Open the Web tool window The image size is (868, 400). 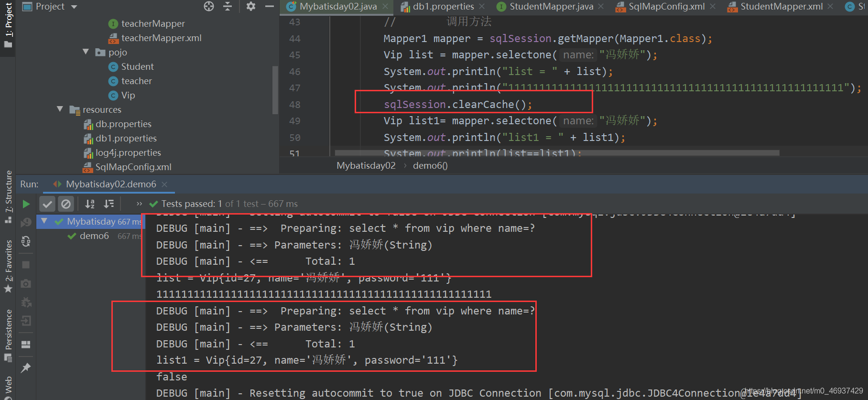tap(8, 387)
